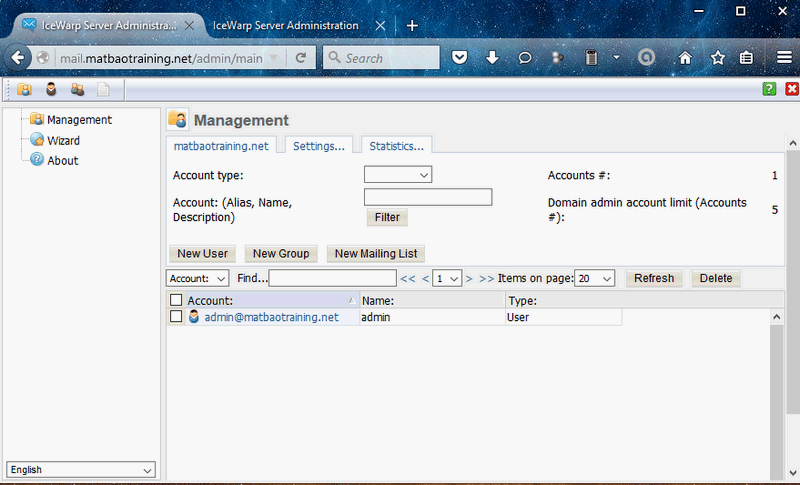
Task: Jump to first page with << link
Action: [408, 278]
